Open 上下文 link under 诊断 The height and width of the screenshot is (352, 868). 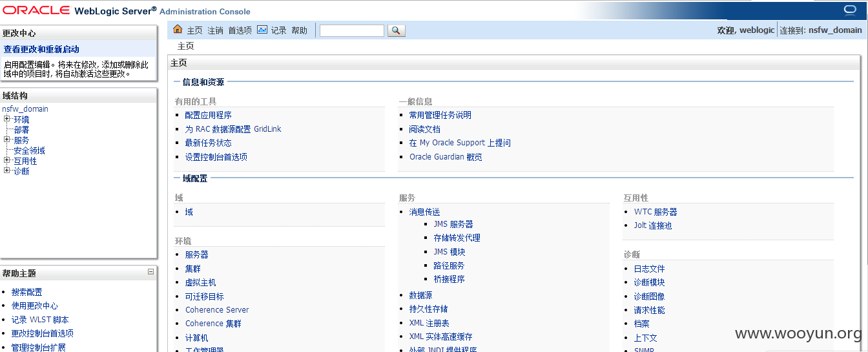pos(645,338)
